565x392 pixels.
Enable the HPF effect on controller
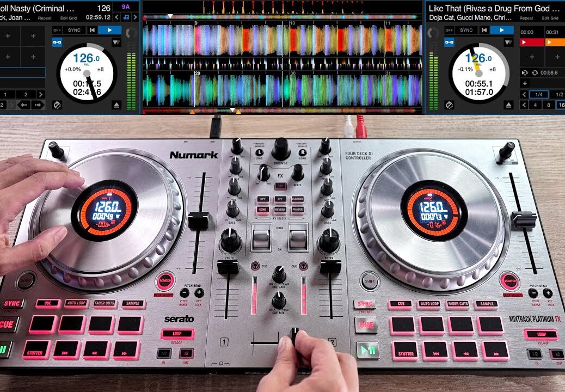[263, 199]
